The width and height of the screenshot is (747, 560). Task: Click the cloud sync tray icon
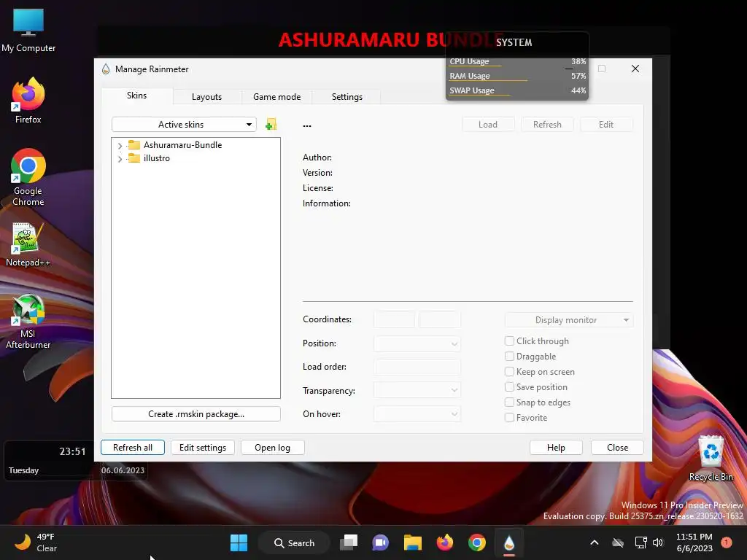[x=618, y=542]
